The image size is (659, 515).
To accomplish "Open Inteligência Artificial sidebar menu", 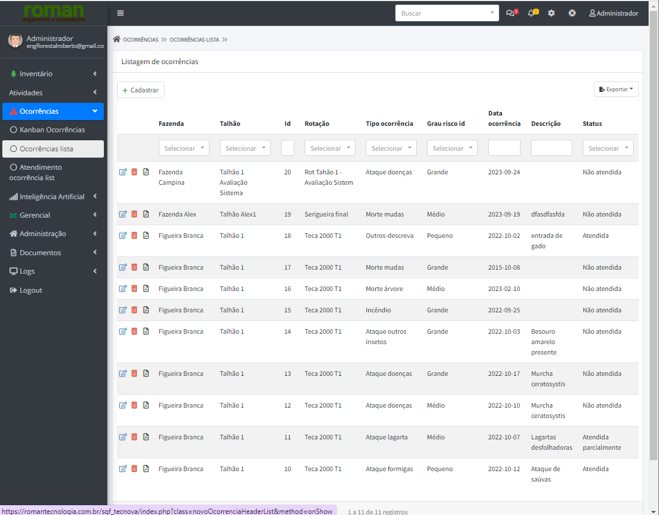I will coord(53,197).
